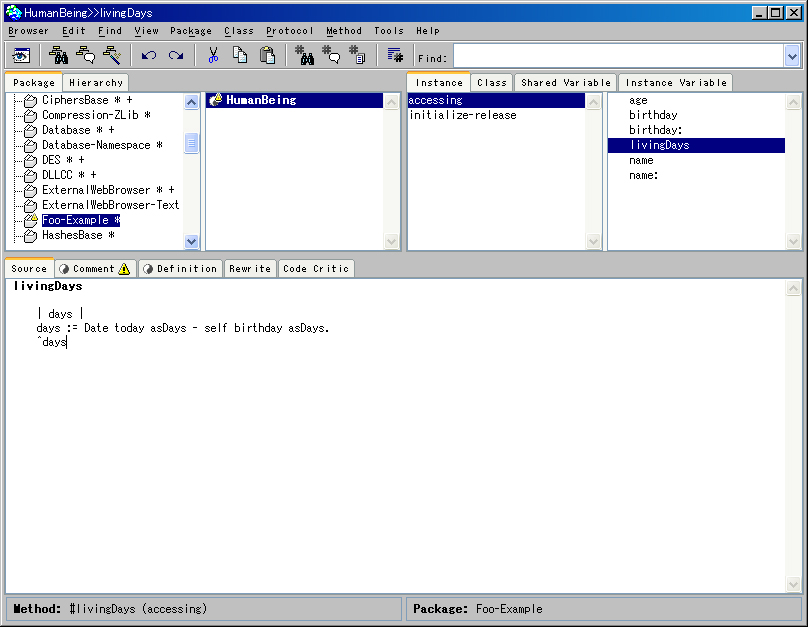Screen dimensions: 808x627
Task: Open the Browser menu
Action: (28, 31)
